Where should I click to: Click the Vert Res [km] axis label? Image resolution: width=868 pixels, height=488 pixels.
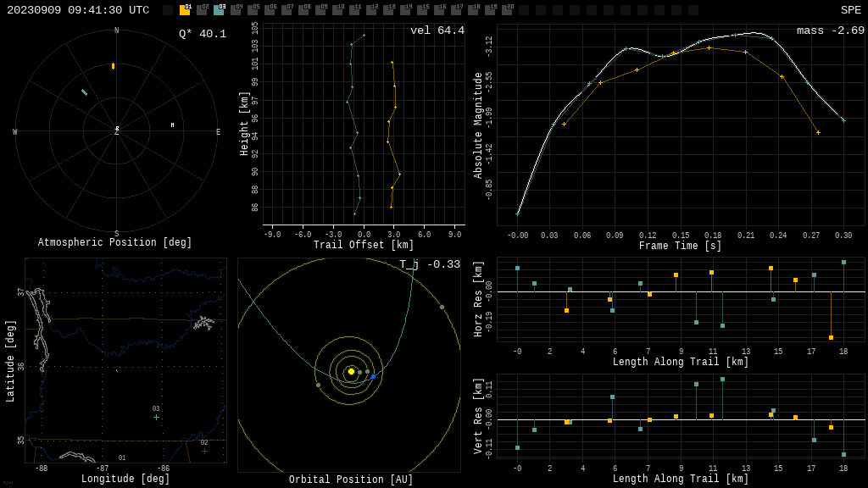[478, 416]
